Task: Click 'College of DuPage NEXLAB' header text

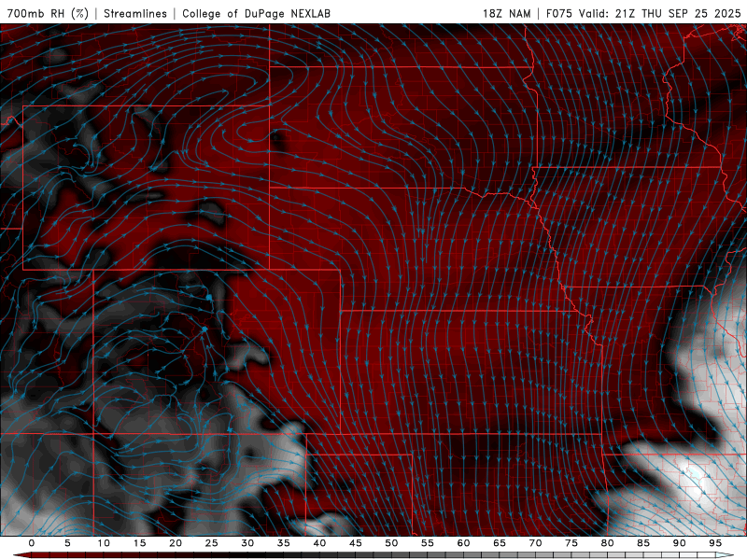Action: [x=256, y=13]
